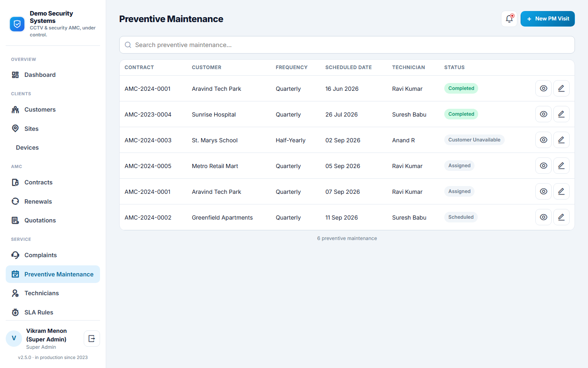View the Sunrise Hospital visit
This screenshot has height=368, width=588.
pyautogui.click(x=543, y=114)
